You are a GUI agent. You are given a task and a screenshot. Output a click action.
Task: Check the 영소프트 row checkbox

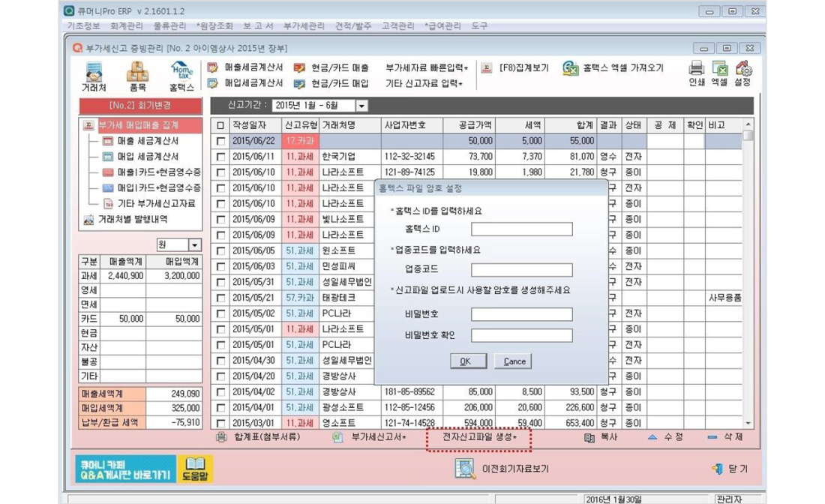[220, 423]
